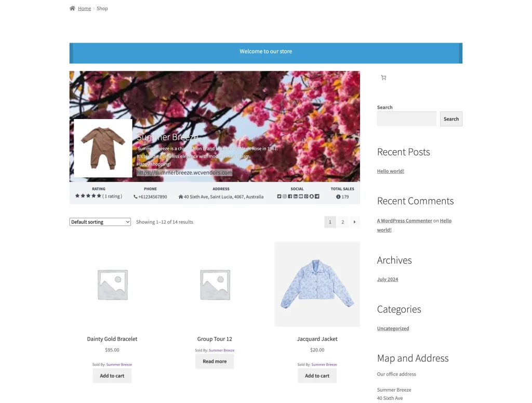Click the Group Tour 12 title
This screenshot has height=403, width=532.
(x=215, y=339)
